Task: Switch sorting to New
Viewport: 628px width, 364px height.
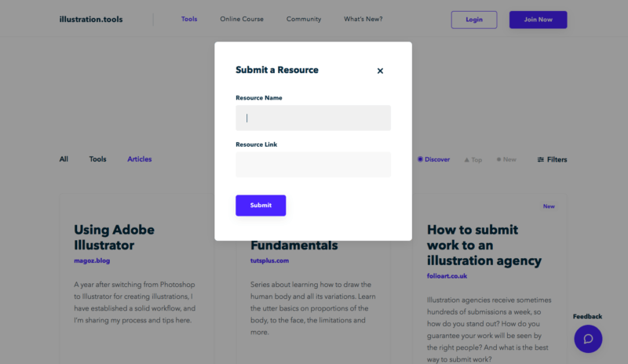Action: [506, 159]
